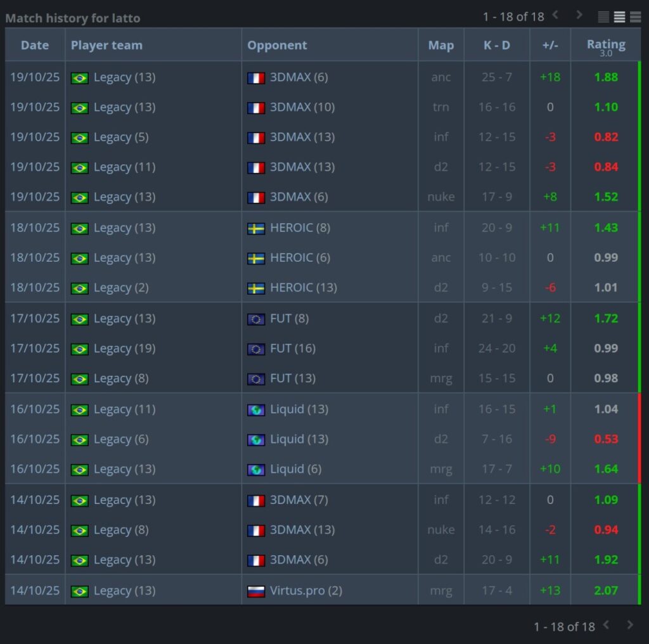The height and width of the screenshot is (644, 649).
Task: Click previous page arrow at bottom
Action: [x=607, y=625]
